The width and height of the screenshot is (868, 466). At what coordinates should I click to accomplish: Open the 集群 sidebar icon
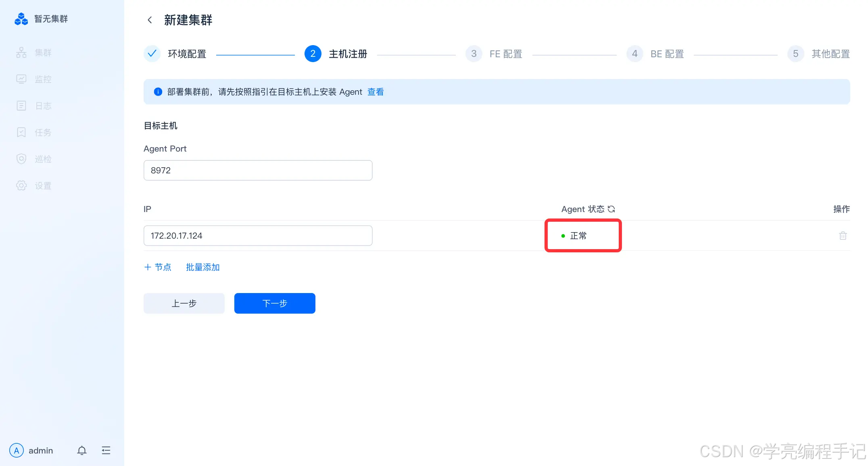[x=21, y=53]
